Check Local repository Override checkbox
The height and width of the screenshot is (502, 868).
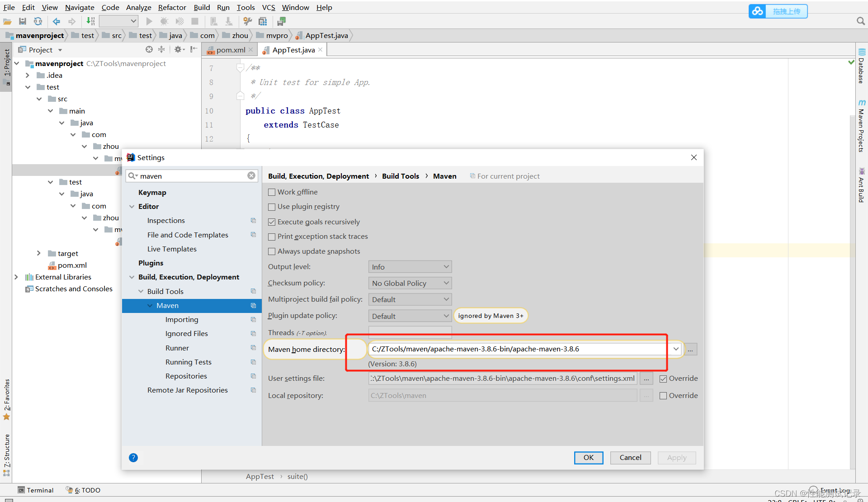click(x=663, y=396)
